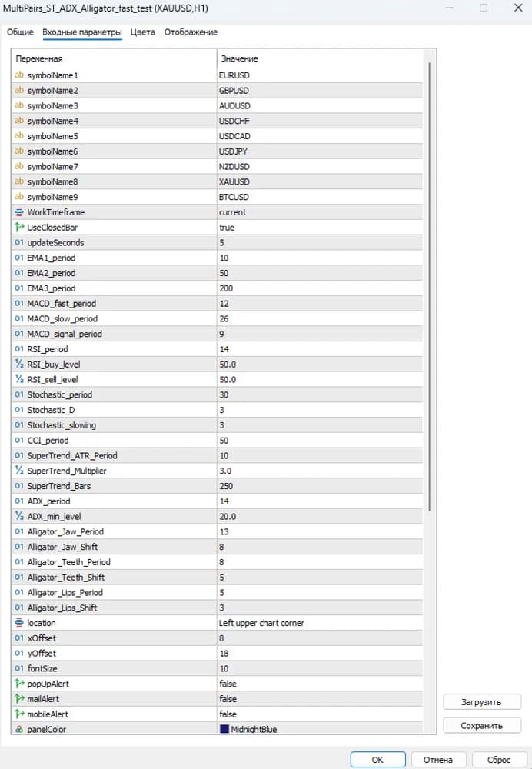The image size is (532, 769).
Task: Edit the yOffset value 18
Action: tap(320, 653)
